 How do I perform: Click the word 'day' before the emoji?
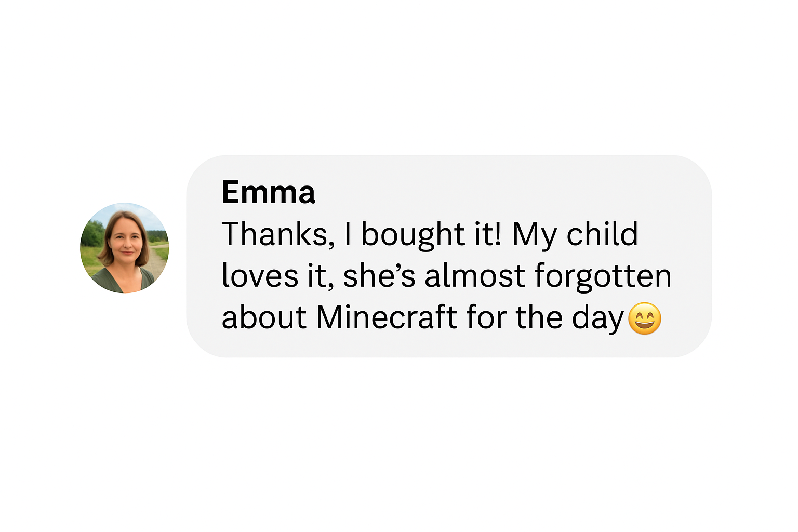click(x=597, y=318)
